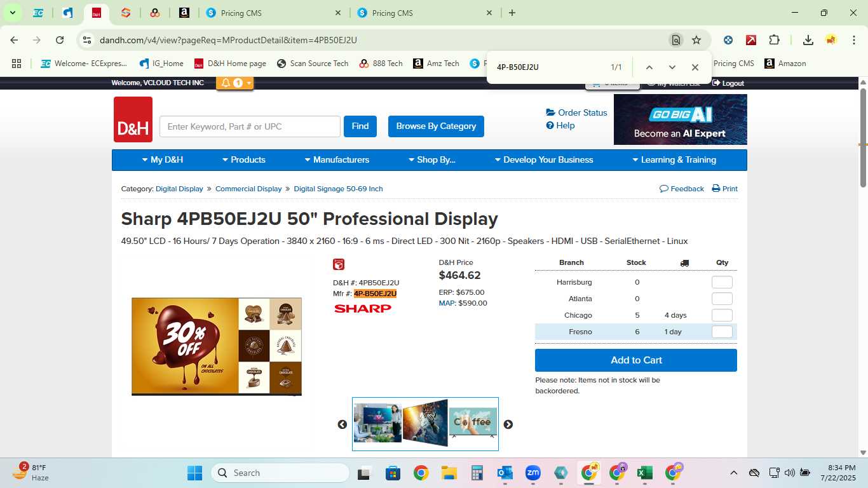Bookmark this page with the star
This screenshot has height=488, width=868.
point(696,40)
